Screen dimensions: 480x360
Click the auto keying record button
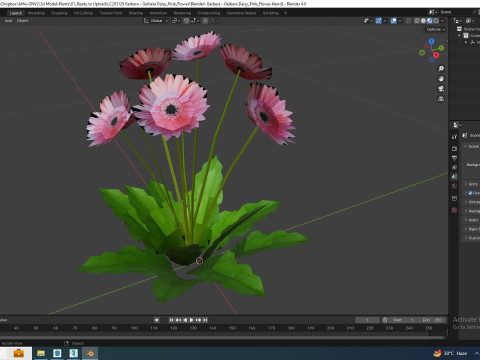(156, 320)
